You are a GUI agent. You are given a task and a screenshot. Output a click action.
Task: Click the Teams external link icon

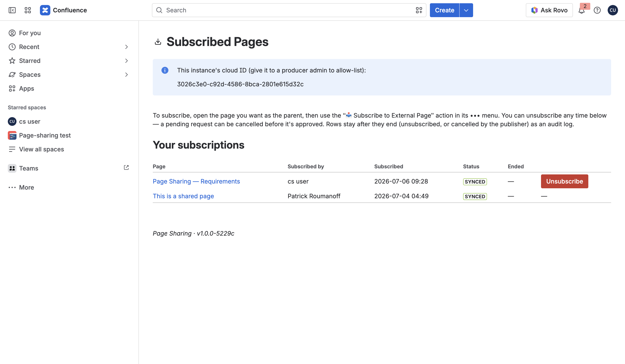[x=126, y=168]
